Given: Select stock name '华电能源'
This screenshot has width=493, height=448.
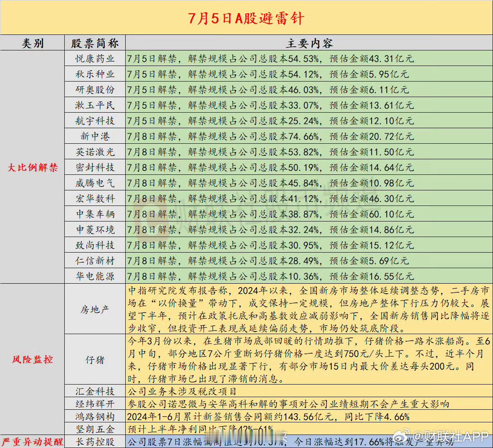Looking at the screenshot, I should pos(95,277).
